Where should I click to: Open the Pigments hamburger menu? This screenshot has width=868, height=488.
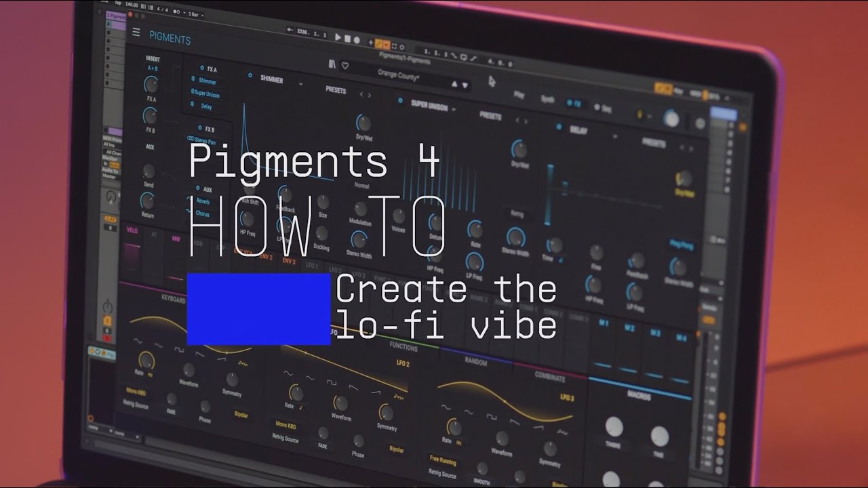coord(136,32)
